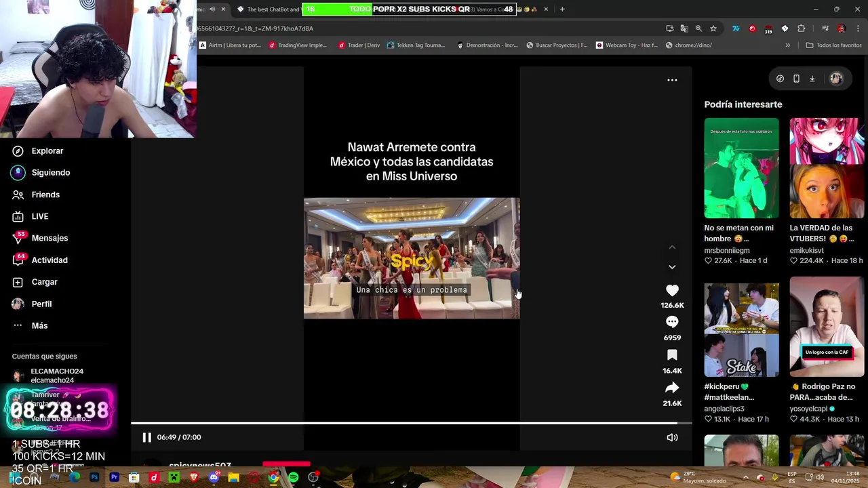Save video with bookmark icon
868x488 pixels.
[x=672, y=355]
